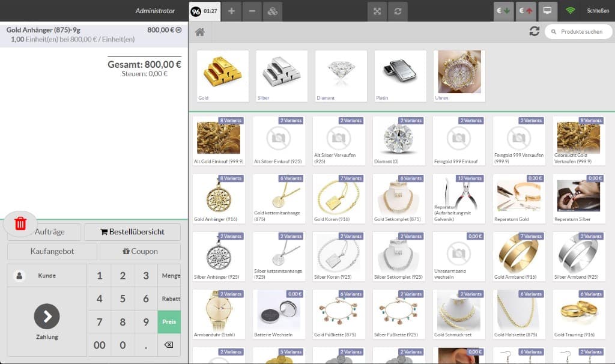Screen dimensions: 615x364
Task: Tap the 00 numpad key
Action: (100, 345)
